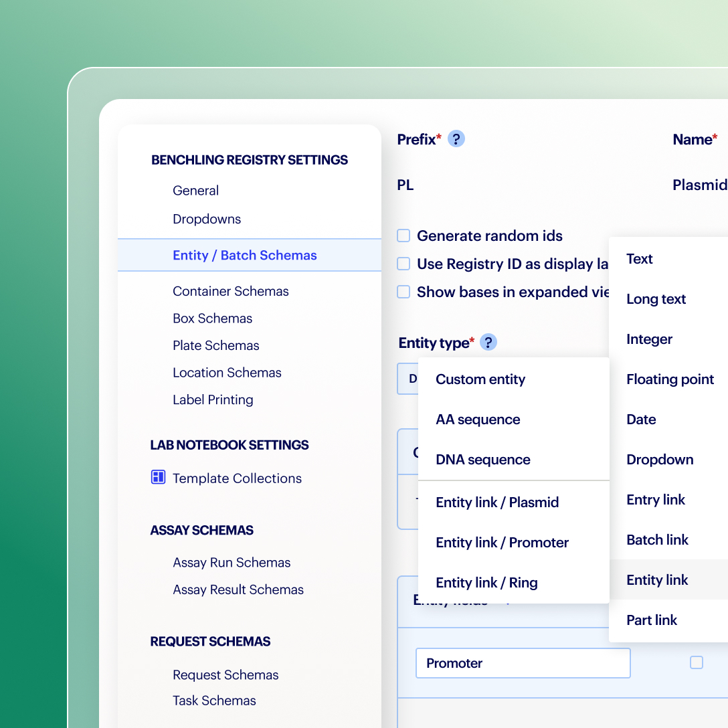Pick Date field type

point(668,420)
